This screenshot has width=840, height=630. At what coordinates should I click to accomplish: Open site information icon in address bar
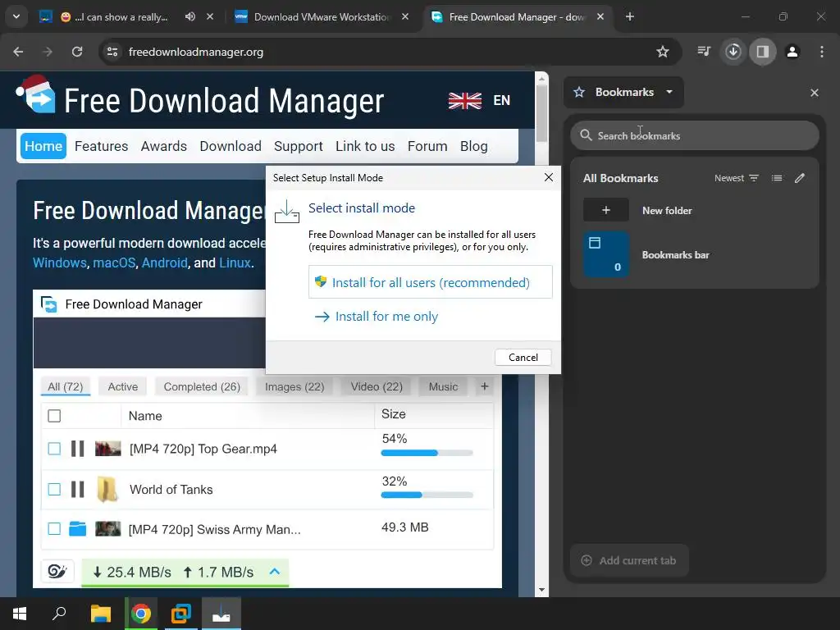(112, 52)
